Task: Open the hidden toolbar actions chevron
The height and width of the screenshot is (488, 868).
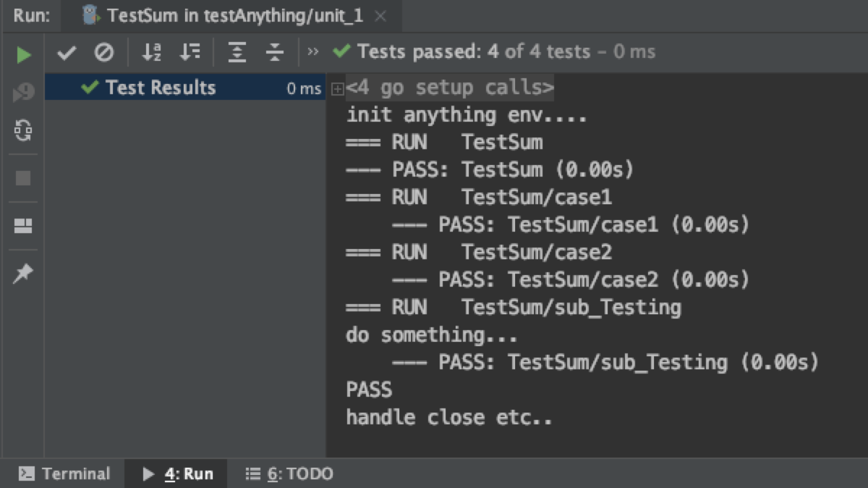Action: pyautogui.click(x=312, y=52)
